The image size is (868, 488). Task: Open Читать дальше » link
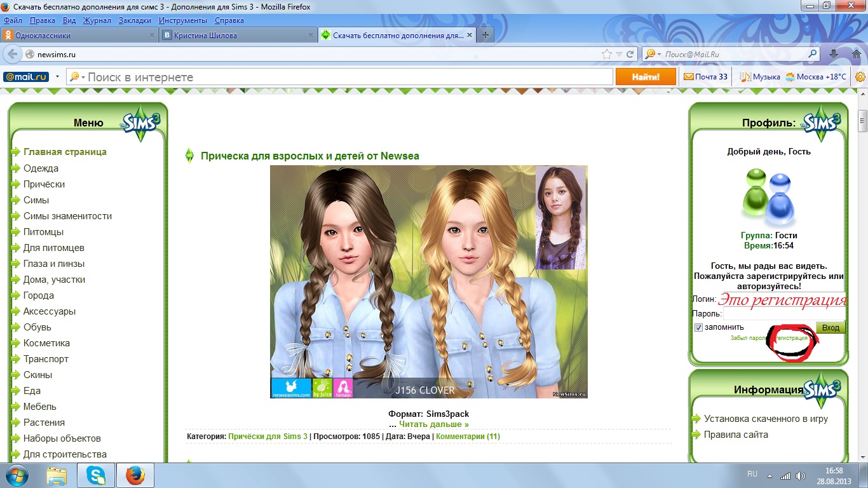(434, 424)
